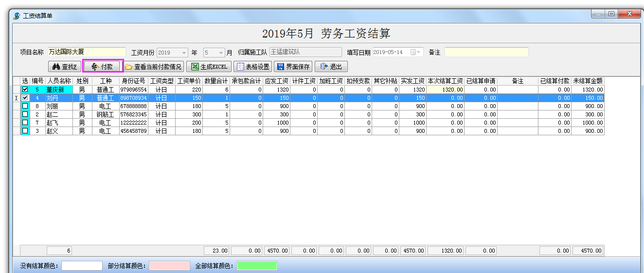Image resolution: width=644 pixels, height=273 pixels.
Task: Click the 退出 exit button
Action: point(331,67)
